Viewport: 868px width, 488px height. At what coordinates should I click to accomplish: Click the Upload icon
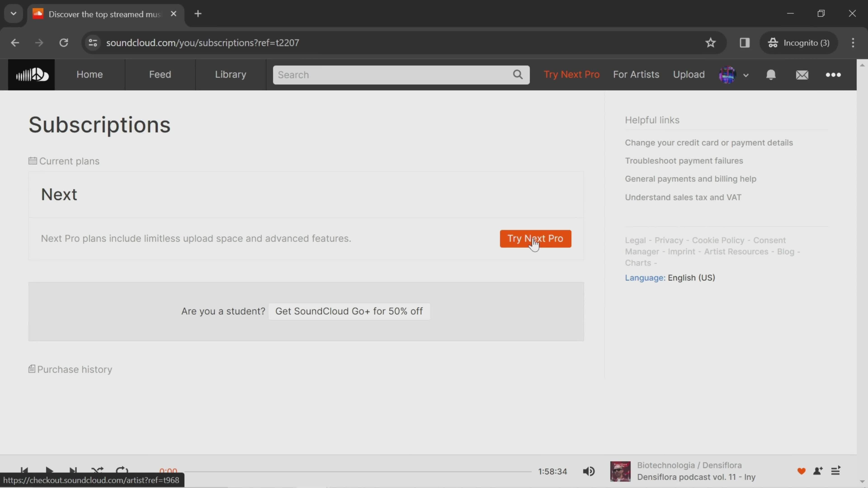click(x=689, y=74)
